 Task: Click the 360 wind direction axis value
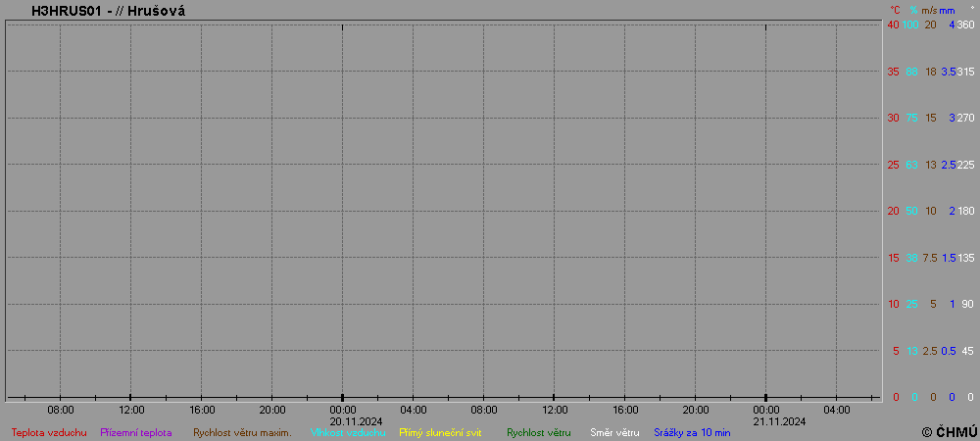click(965, 24)
